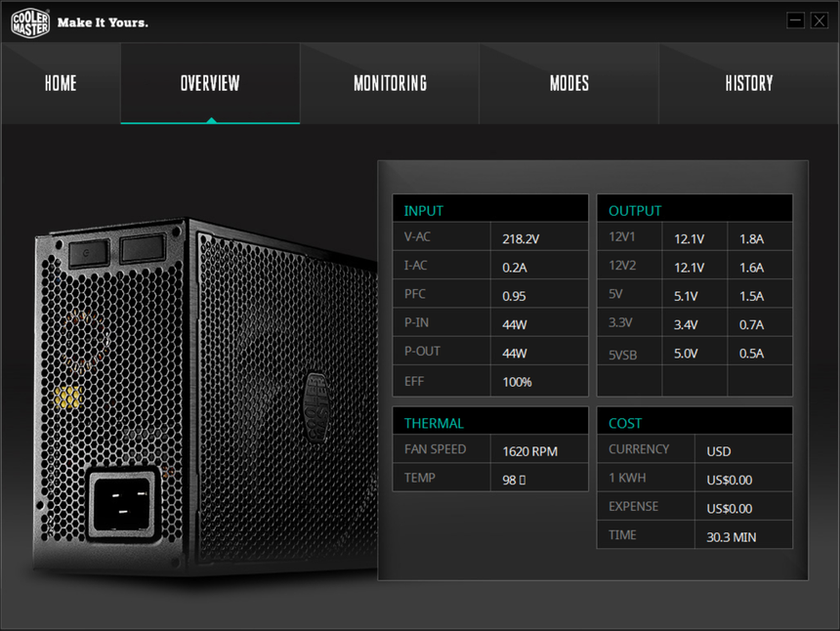Go to the Home tab
Viewport: 840px width, 631px height.
point(61,83)
